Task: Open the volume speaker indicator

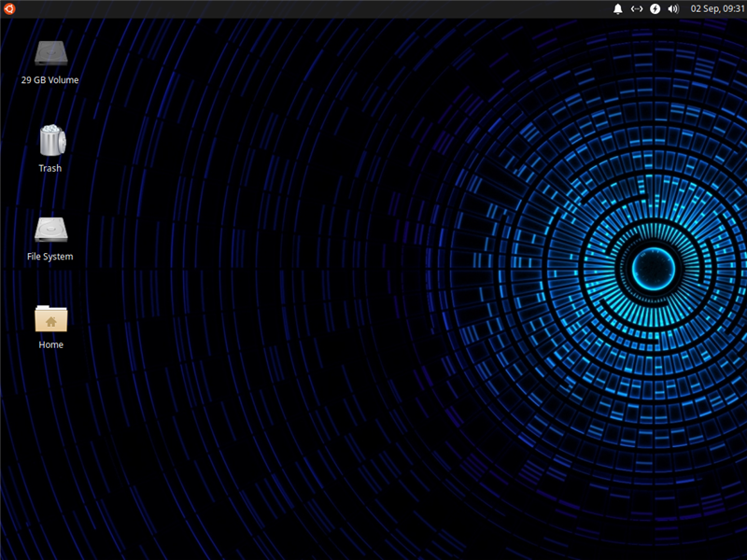Action: coord(673,9)
